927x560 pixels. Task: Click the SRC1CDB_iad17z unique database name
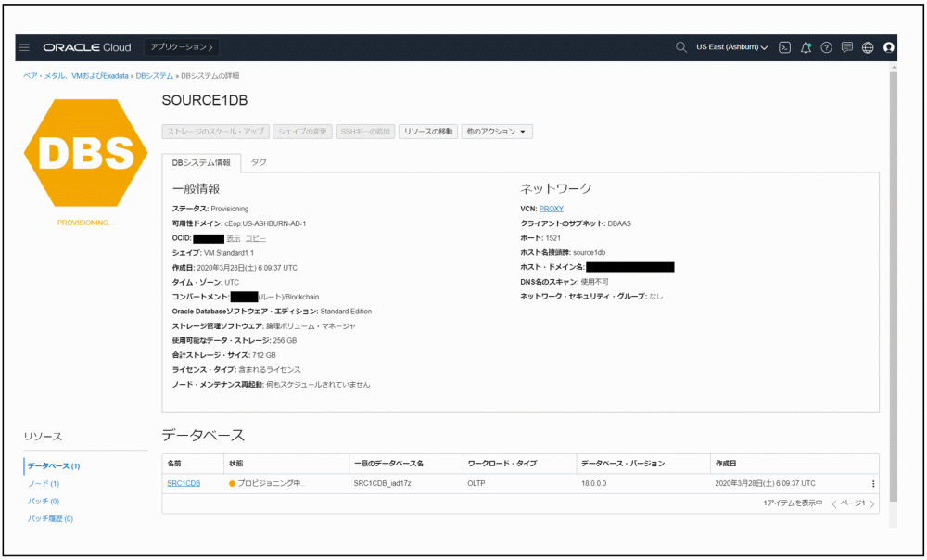click(383, 484)
